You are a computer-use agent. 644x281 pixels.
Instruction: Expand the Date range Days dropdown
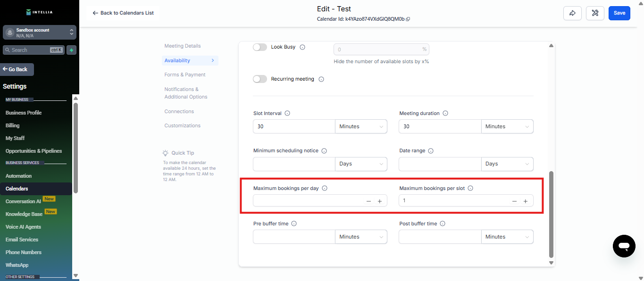point(507,164)
